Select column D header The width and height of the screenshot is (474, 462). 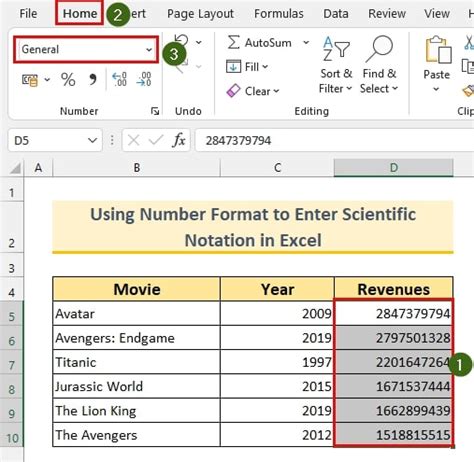[x=394, y=168]
